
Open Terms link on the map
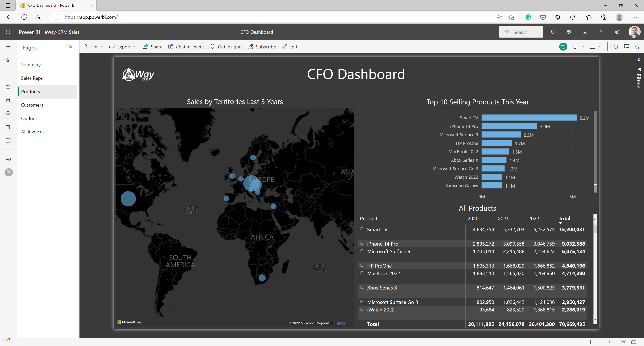coord(340,323)
